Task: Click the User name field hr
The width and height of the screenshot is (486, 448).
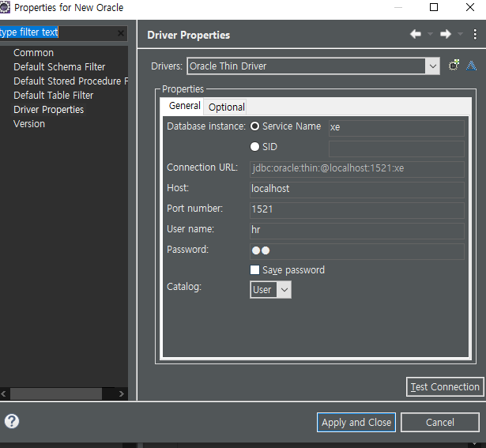Action: pos(357,231)
